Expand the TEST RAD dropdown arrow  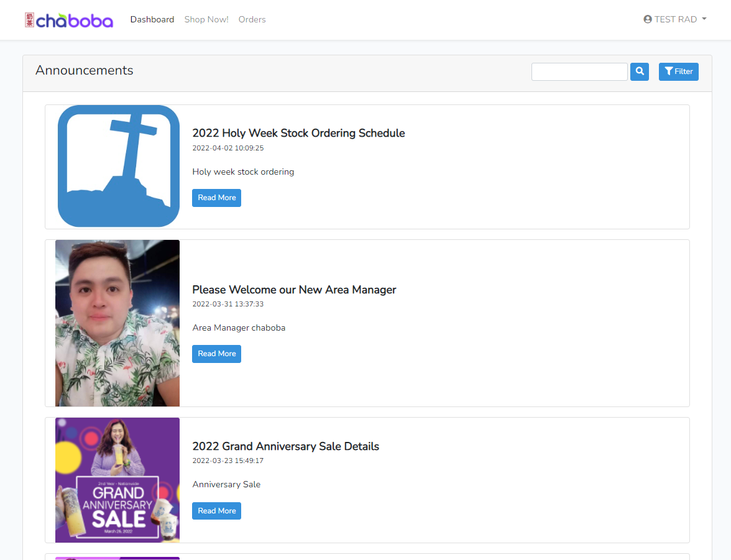pyautogui.click(x=704, y=19)
